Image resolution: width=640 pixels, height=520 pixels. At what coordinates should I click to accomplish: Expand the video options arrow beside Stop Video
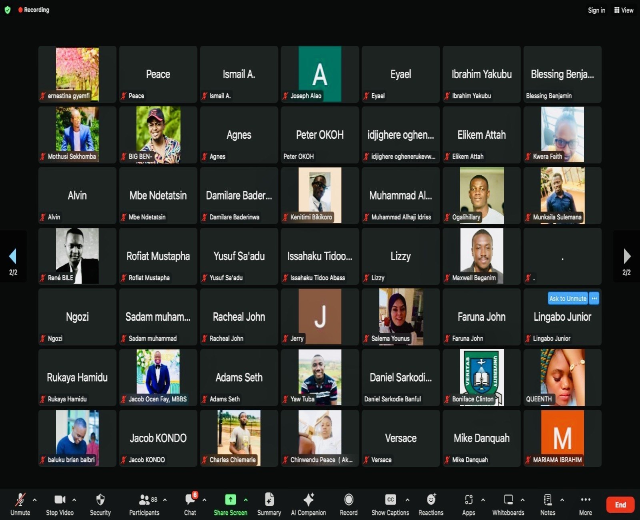tap(76, 499)
